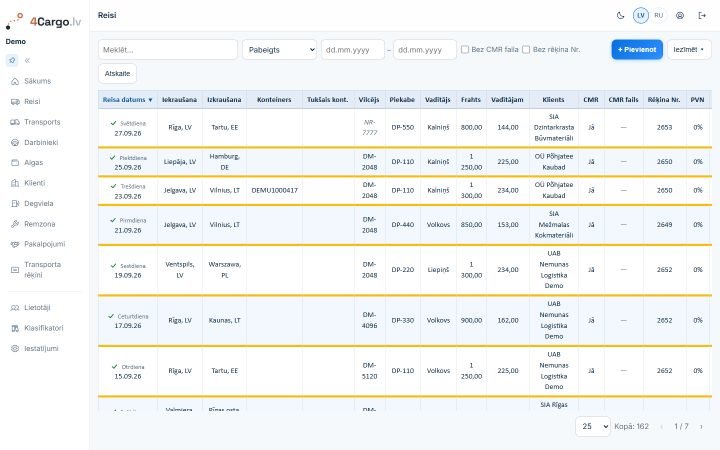Click truck DM-4096 cell
Viewport: 720px width, 450px height.
tap(369, 320)
